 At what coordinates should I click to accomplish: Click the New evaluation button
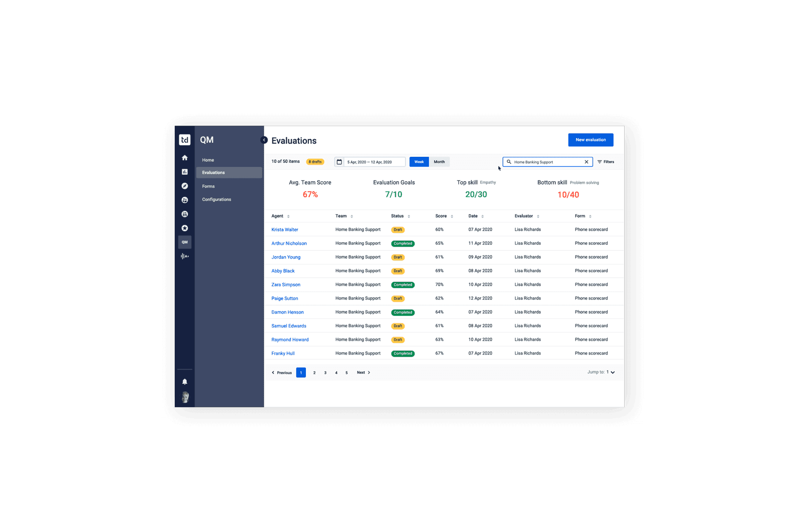pyautogui.click(x=590, y=140)
